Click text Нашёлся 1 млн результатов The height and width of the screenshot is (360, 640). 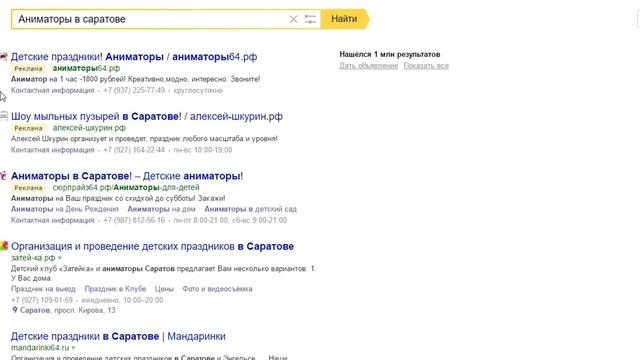(x=390, y=54)
